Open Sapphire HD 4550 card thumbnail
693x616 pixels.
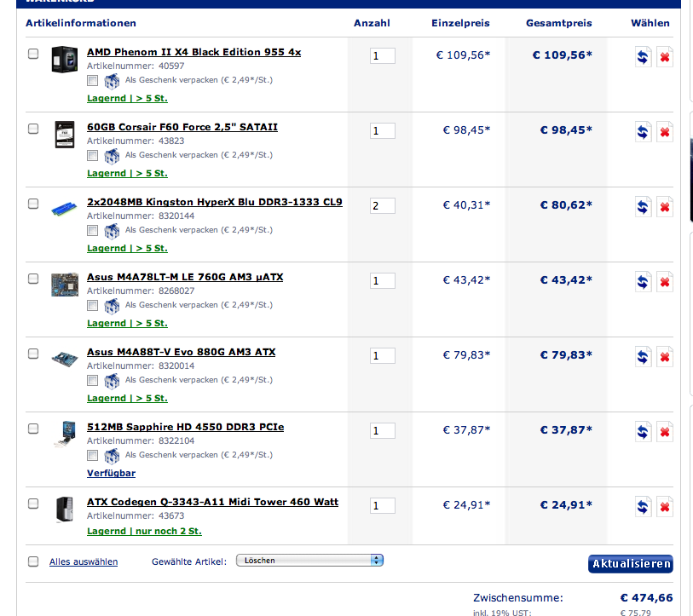tap(66, 434)
